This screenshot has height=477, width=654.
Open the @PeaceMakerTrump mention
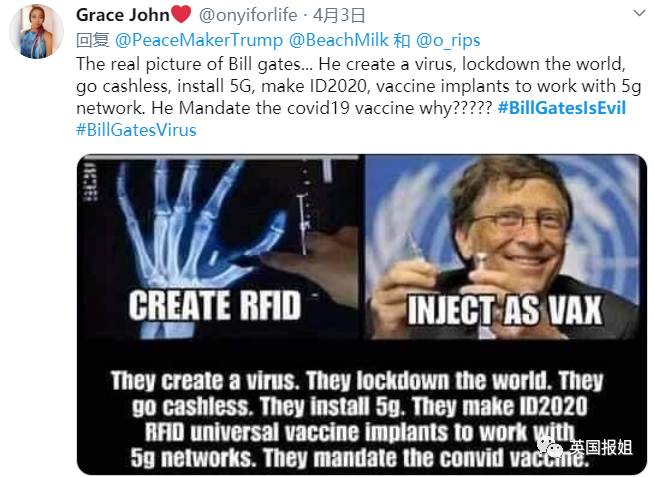click(x=199, y=40)
